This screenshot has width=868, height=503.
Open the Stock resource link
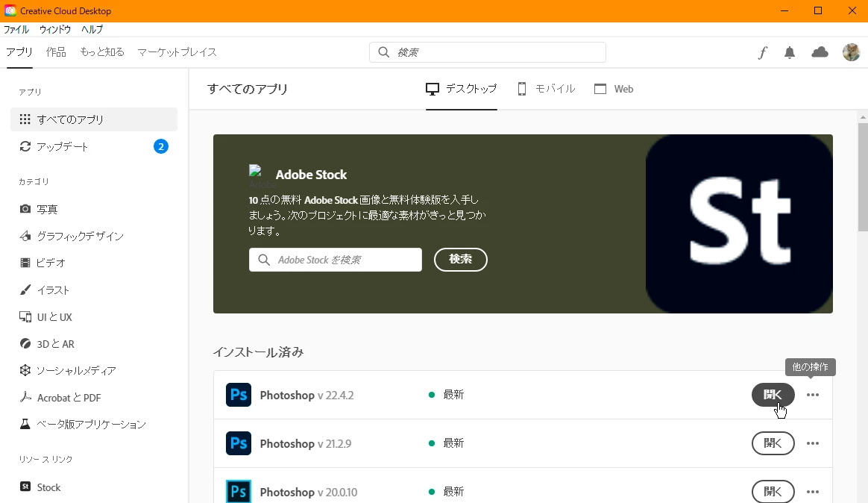(x=40, y=487)
